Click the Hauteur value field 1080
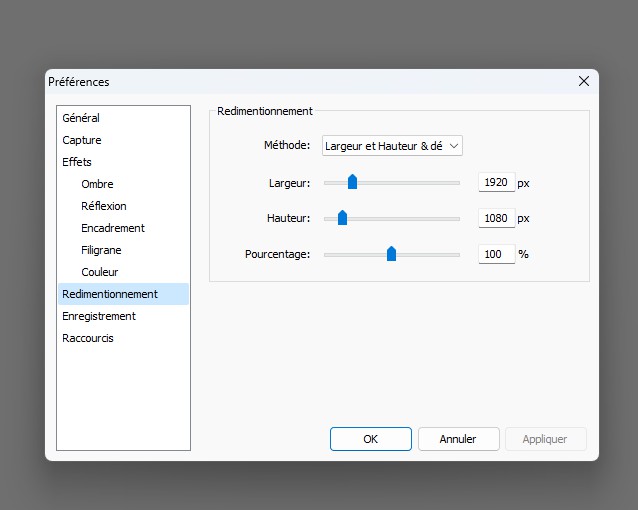The height and width of the screenshot is (510, 638). tap(496, 219)
